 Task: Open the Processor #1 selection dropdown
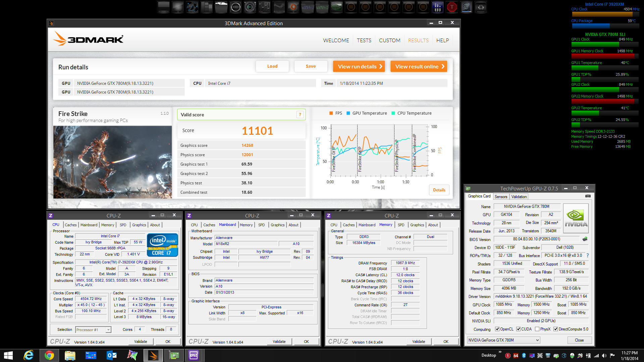click(93, 330)
